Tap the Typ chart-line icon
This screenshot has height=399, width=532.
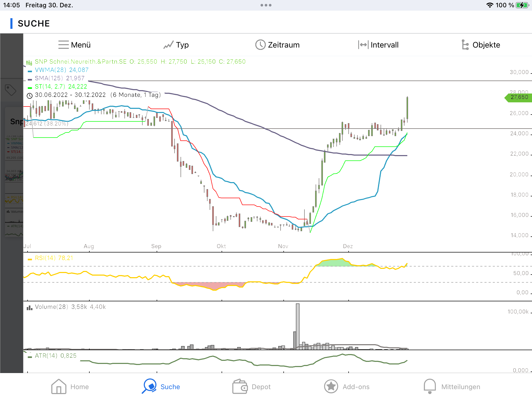(168, 45)
